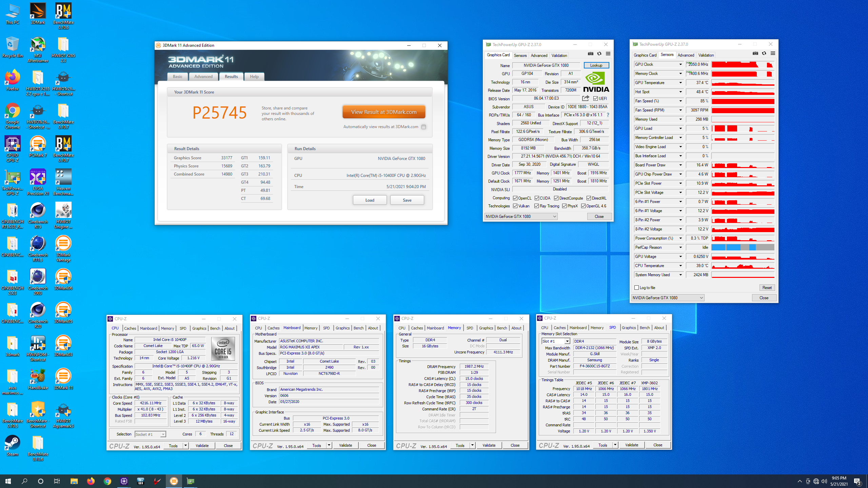Click the Save button in 3DMark 11
This screenshot has width=868, height=488.
point(407,200)
